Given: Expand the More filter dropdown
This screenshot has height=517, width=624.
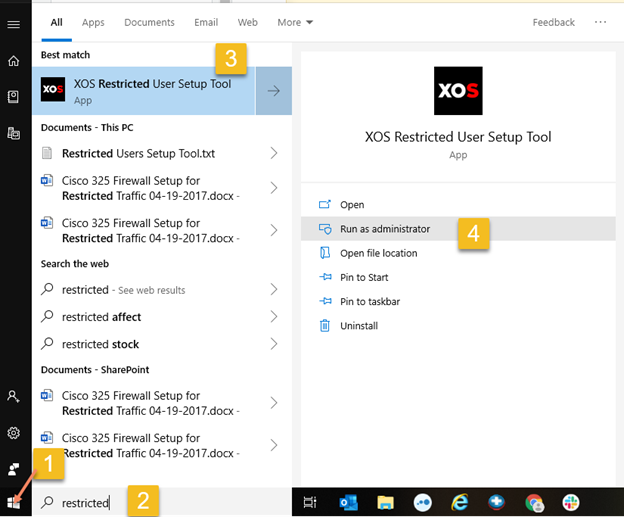Looking at the screenshot, I should tap(295, 22).
